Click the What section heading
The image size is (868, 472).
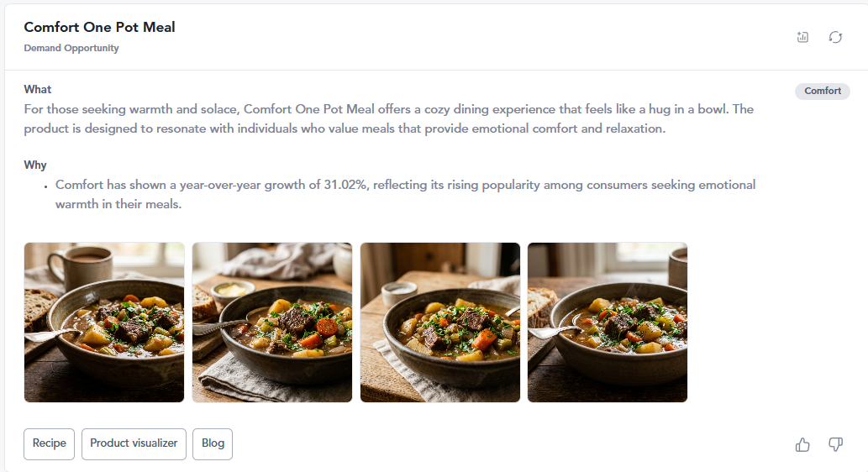coord(38,89)
